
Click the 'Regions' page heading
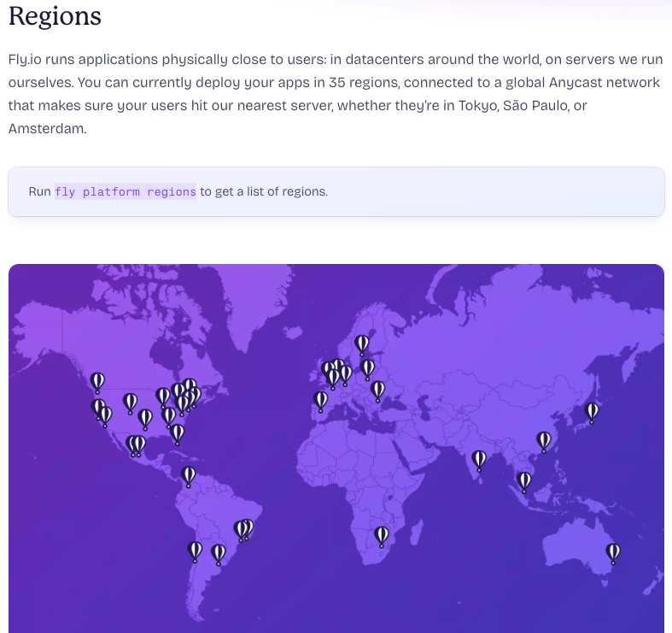55,16
